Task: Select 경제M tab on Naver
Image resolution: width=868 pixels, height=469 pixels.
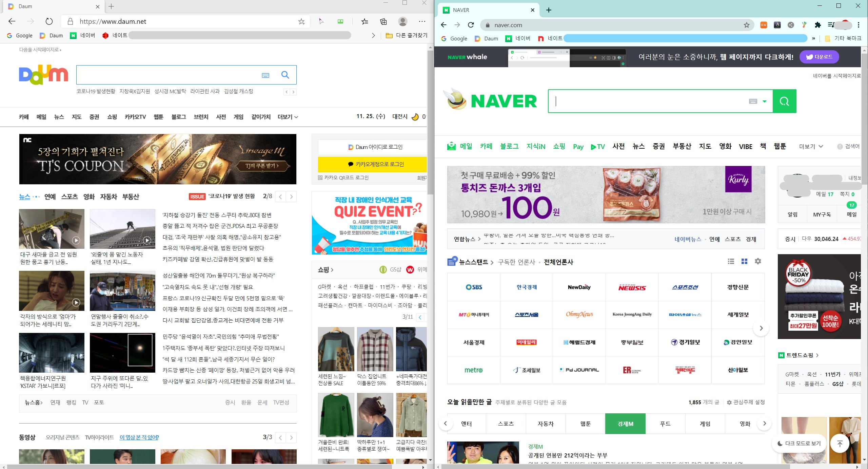Action: click(x=625, y=424)
